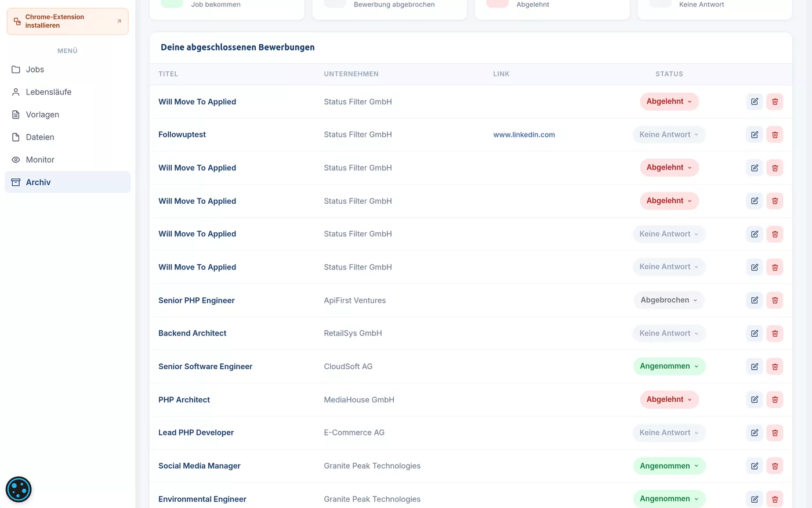Delete the PHP Architect application
The height and width of the screenshot is (508, 812).
[x=775, y=399]
